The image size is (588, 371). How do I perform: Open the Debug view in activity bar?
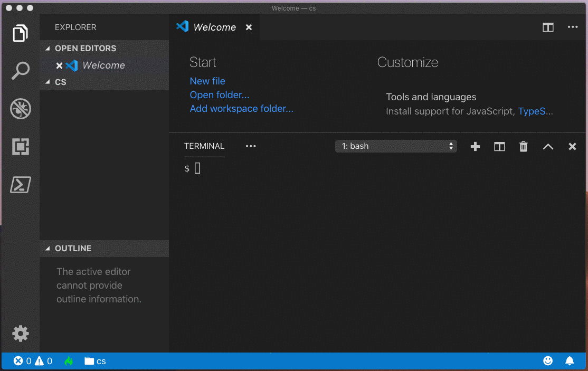pos(20,109)
